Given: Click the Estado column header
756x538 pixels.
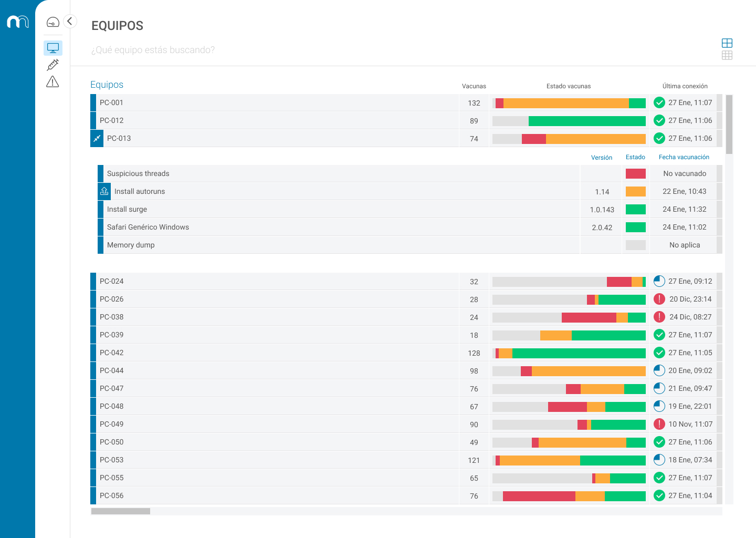Looking at the screenshot, I should (x=635, y=157).
